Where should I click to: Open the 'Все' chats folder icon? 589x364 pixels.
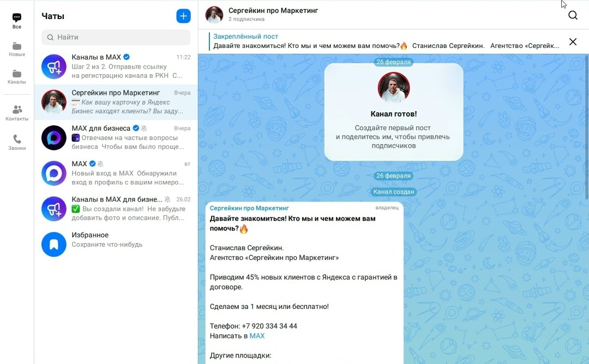(x=16, y=21)
